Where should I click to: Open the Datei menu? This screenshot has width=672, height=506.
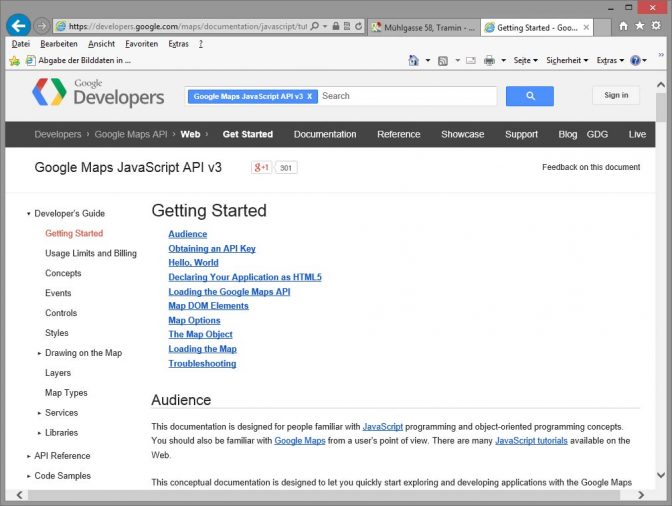21,44
